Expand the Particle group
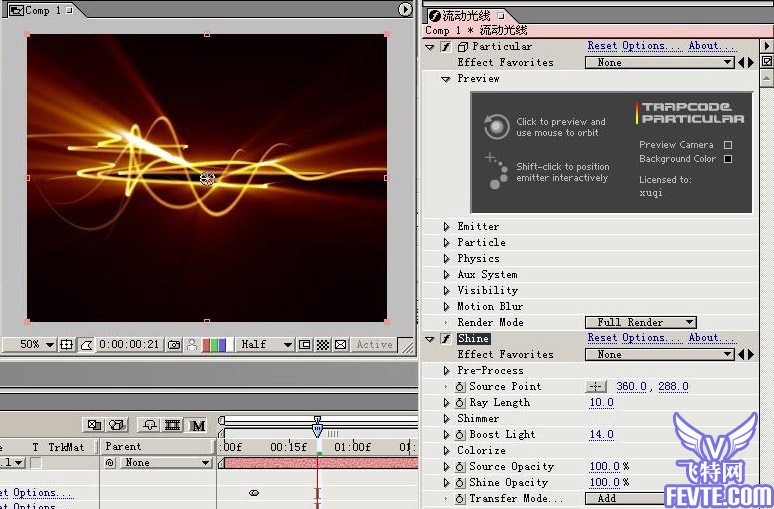Viewport: 774px width, 509px height. tap(446, 242)
